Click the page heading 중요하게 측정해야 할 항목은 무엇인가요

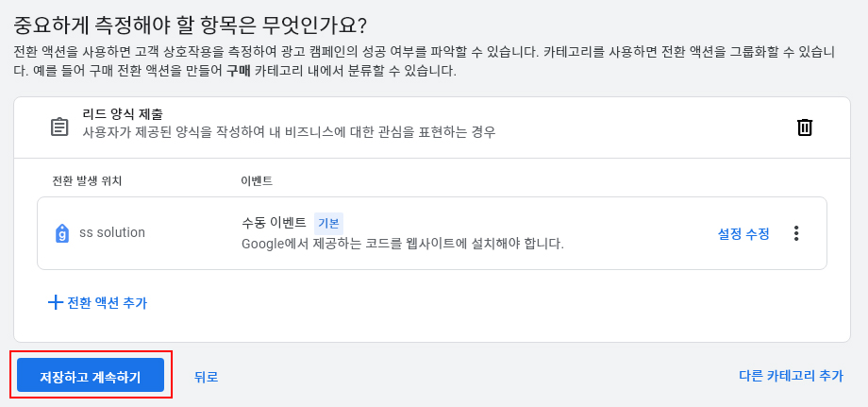click(x=190, y=24)
